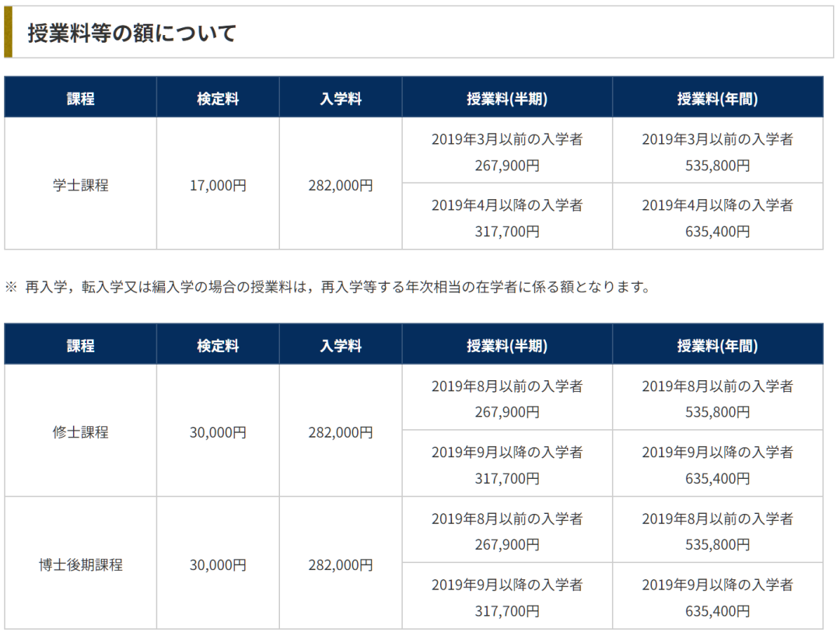The height and width of the screenshot is (636, 840).
Task: Click the 30,000円 cell for 修士課程
Action: click(218, 432)
